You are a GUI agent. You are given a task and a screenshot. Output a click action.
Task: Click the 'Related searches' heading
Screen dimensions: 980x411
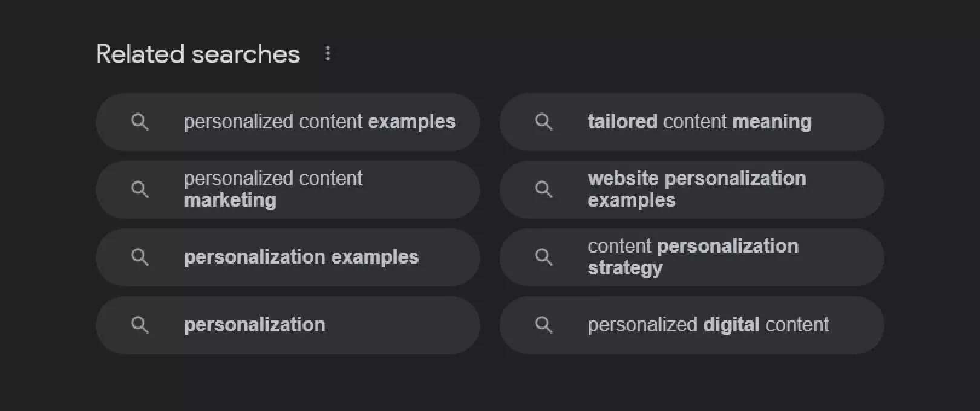point(198,54)
